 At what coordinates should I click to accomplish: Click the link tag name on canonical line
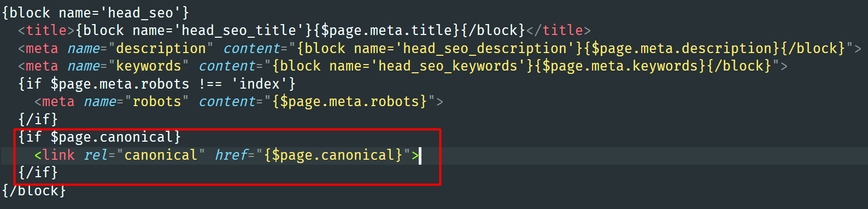pos(58,155)
